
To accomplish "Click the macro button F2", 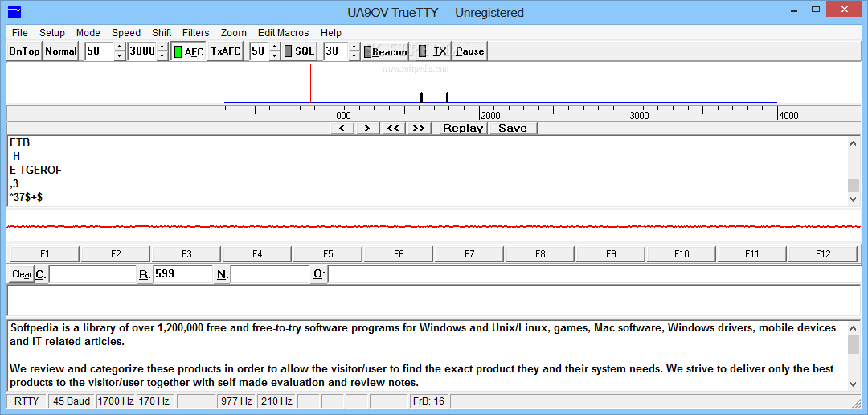I will click(x=116, y=254).
